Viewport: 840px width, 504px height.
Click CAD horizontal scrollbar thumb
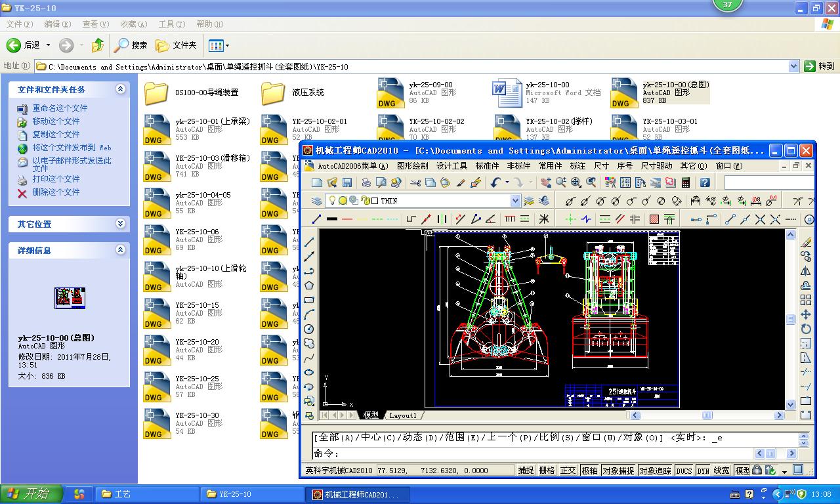707,415
